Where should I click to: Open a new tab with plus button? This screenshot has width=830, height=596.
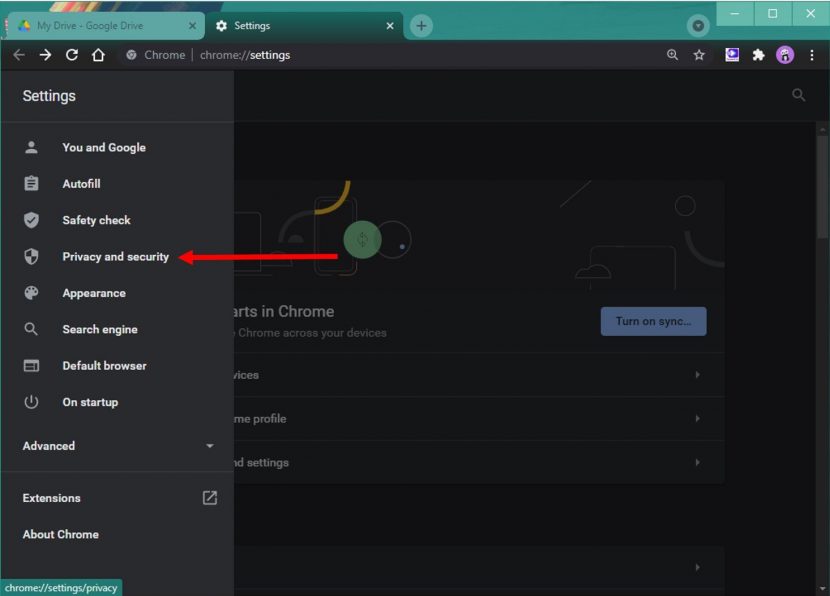click(421, 26)
